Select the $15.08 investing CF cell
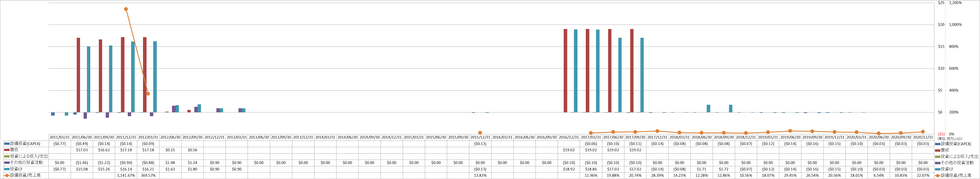 [82, 169]
